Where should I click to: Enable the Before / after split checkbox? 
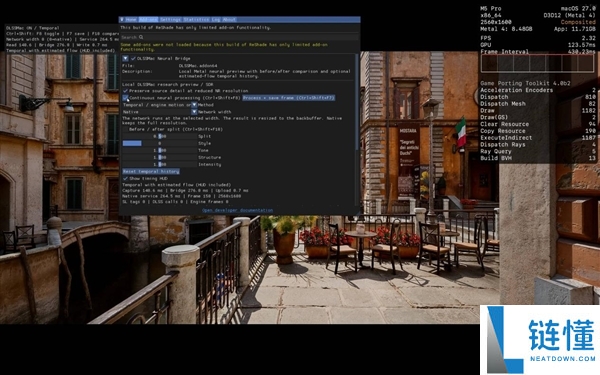tap(125, 129)
